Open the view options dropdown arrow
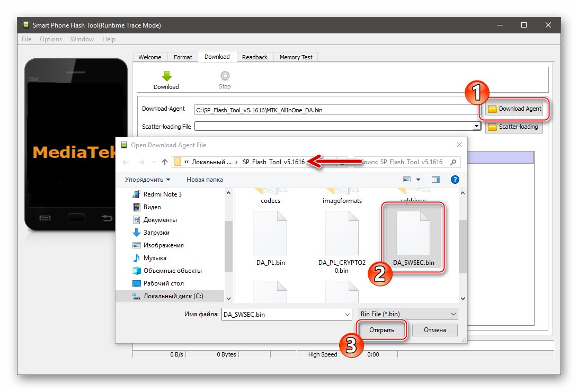Viewport: 578px width, 392px height. (419, 180)
